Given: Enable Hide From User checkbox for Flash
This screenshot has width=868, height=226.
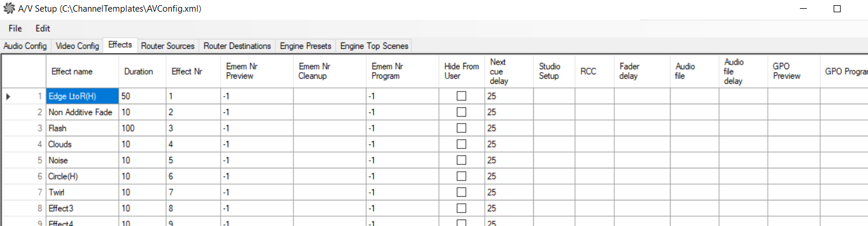Looking at the screenshot, I should click(461, 128).
